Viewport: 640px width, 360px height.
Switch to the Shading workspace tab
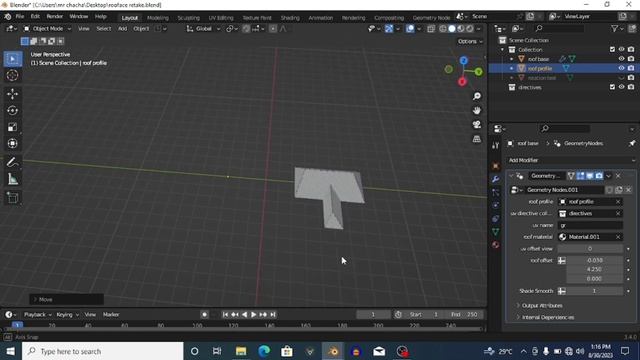point(290,18)
